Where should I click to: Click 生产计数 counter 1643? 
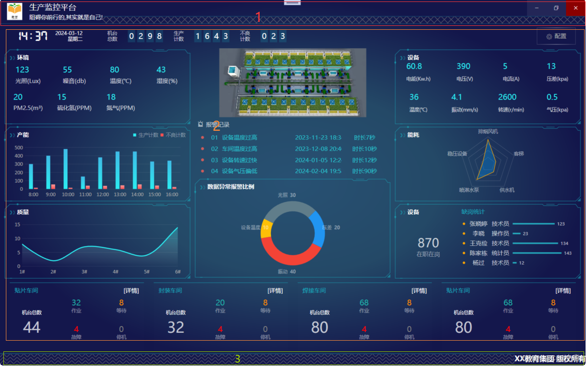pos(212,36)
